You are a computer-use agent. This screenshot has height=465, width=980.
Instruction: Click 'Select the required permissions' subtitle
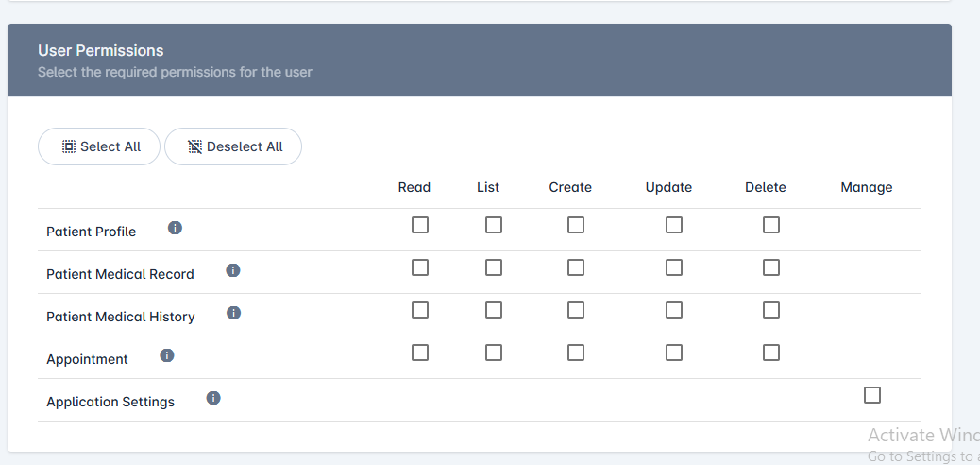point(175,72)
